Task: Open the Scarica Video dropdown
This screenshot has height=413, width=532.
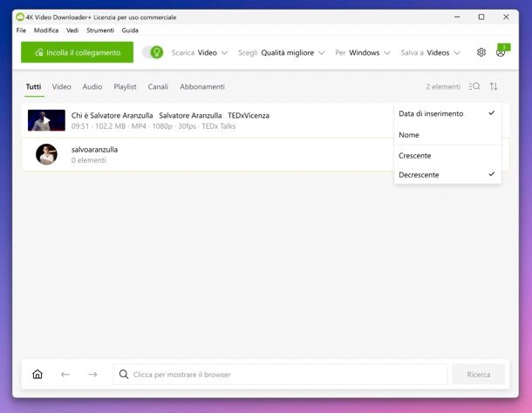Action: [200, 52]
